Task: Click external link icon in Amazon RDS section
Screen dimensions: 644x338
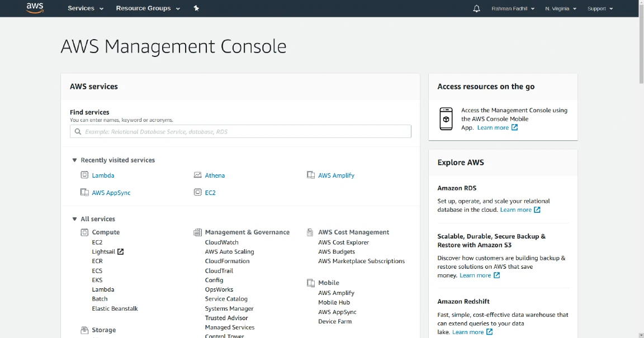Action: coord(537,210)
